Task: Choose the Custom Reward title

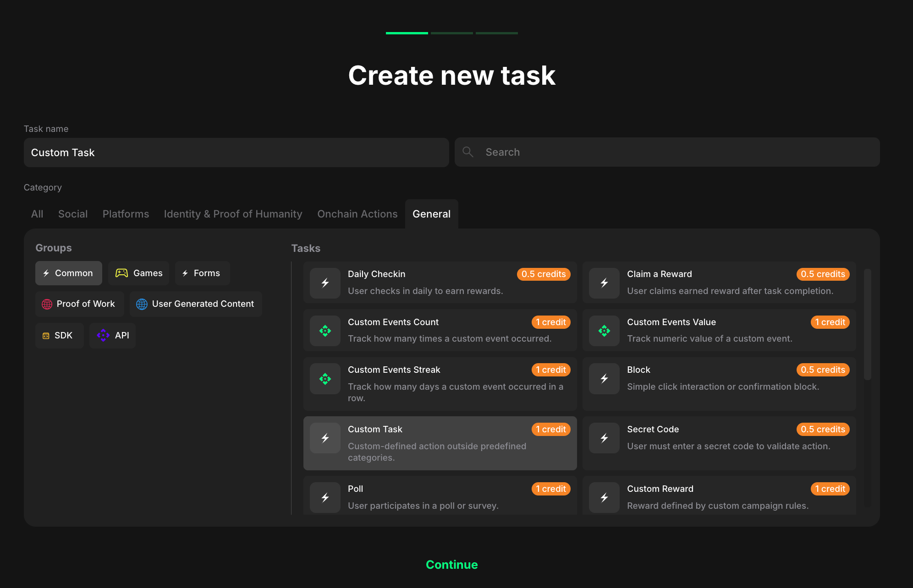Action: (x=660, y=489)
